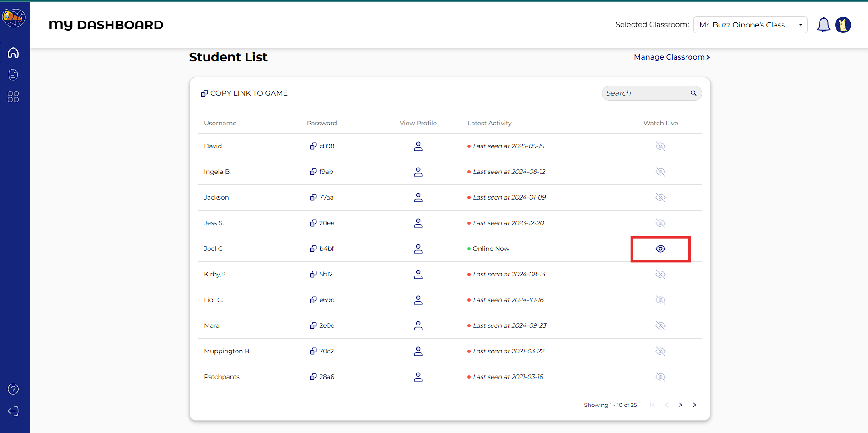The width and height of the screenshot is (868, 433).
Task: Open the Selected Classroom dropdown
Action: click(750, 25)
